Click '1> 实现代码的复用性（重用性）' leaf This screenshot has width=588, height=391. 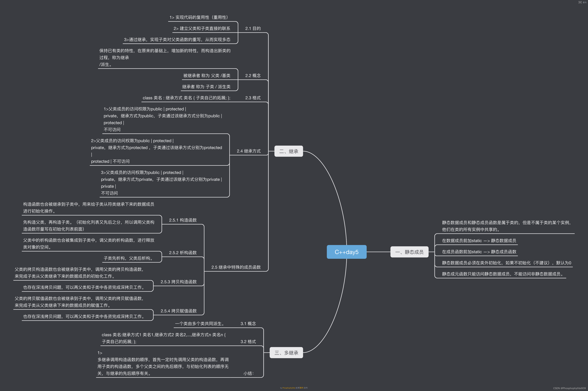coord(199,17)
